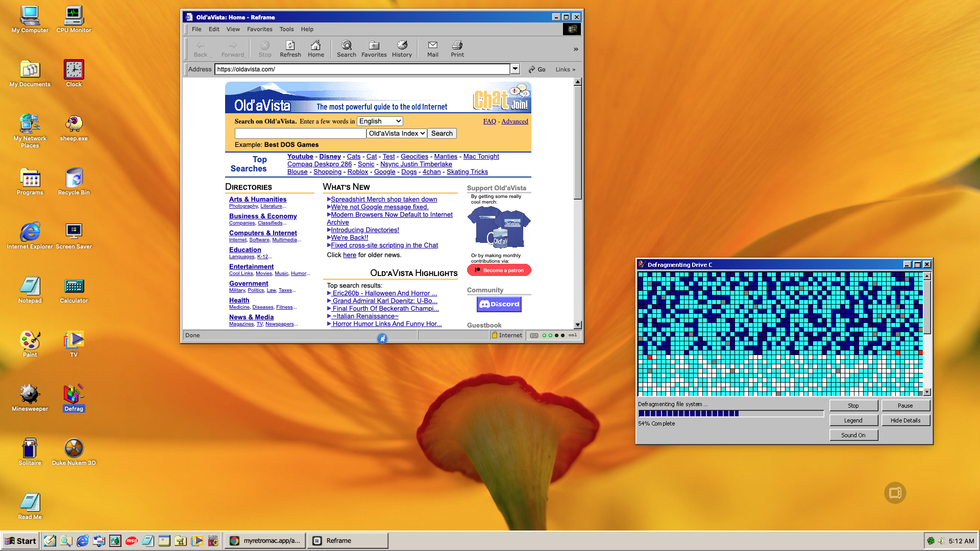The image size is (980, 551).
Task: Click the MSN quick launch icon
Action: coord(132,541)
